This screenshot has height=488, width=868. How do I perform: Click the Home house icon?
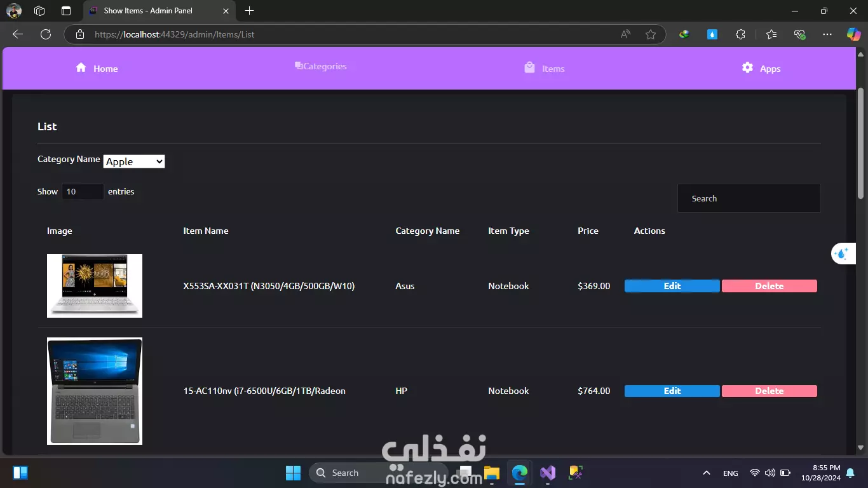tap(81, 67)
